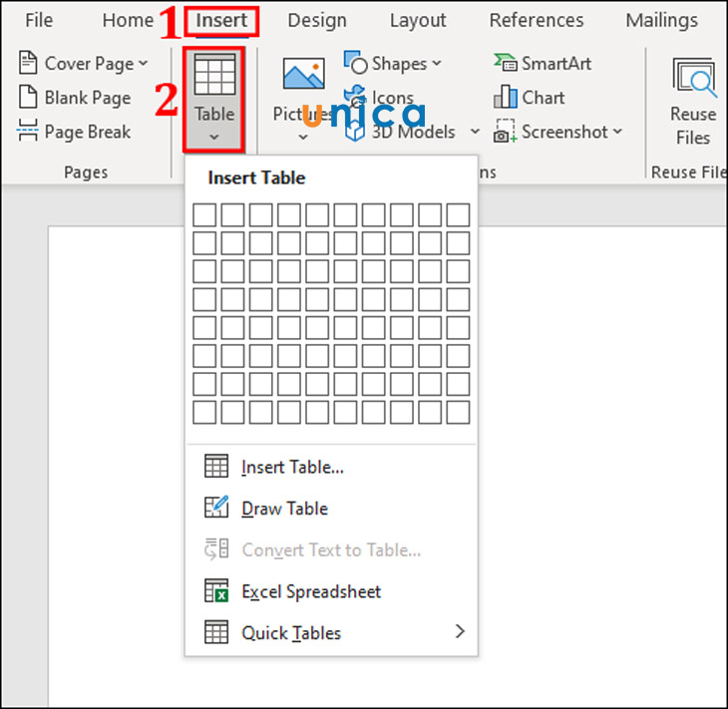
Task: Open the References tab
Action: 537,20
